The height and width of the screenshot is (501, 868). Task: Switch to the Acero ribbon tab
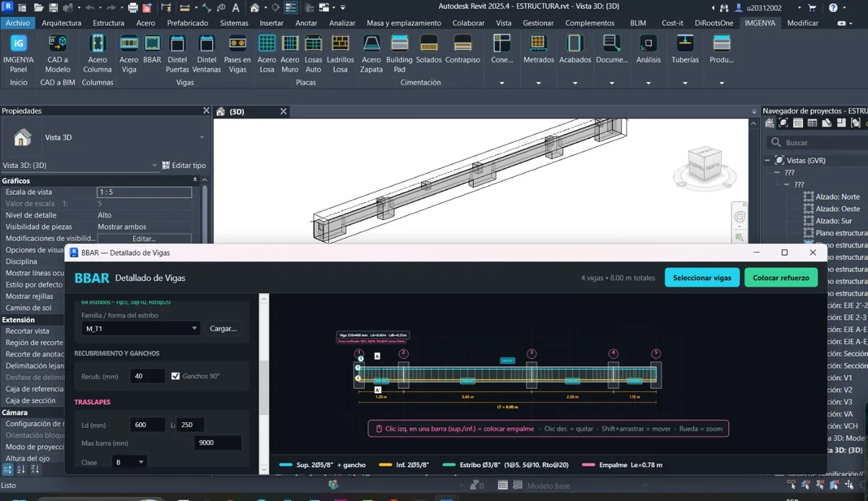coord(145,23)
